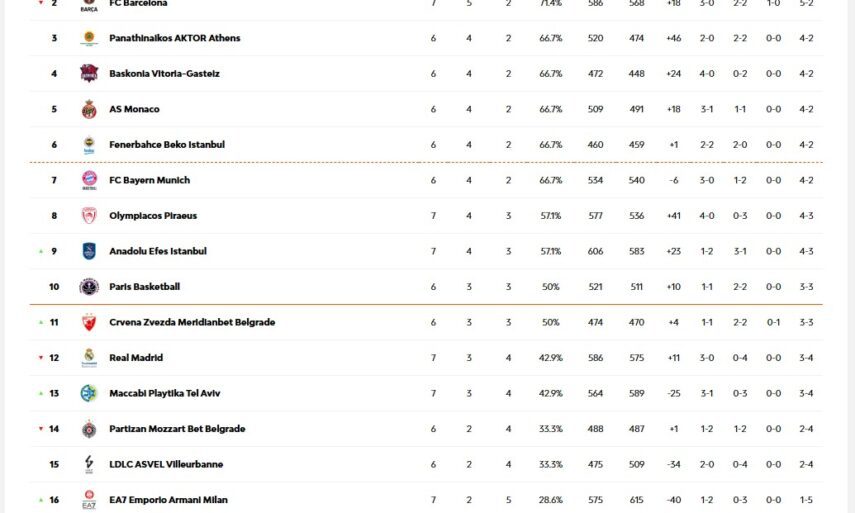Open Olympiacos Piraeus team page
Image resolution: width=855 pixels, height=513 pixels.
153,216
